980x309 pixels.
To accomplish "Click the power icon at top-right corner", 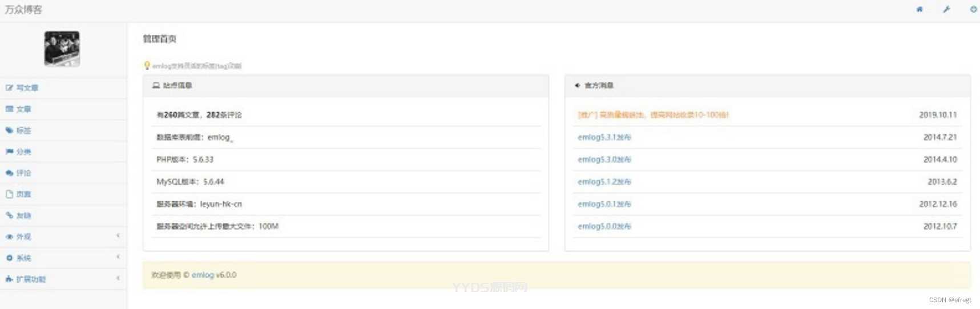I will (973, 9).
